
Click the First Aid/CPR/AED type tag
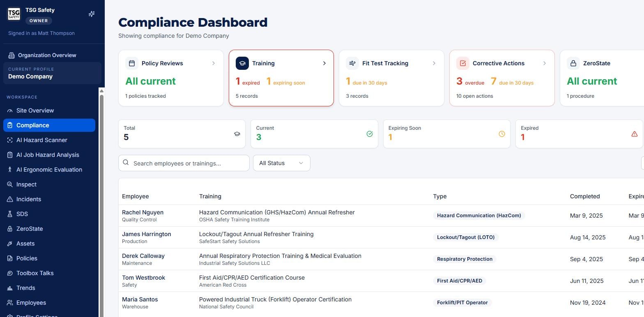click(460, 281)
